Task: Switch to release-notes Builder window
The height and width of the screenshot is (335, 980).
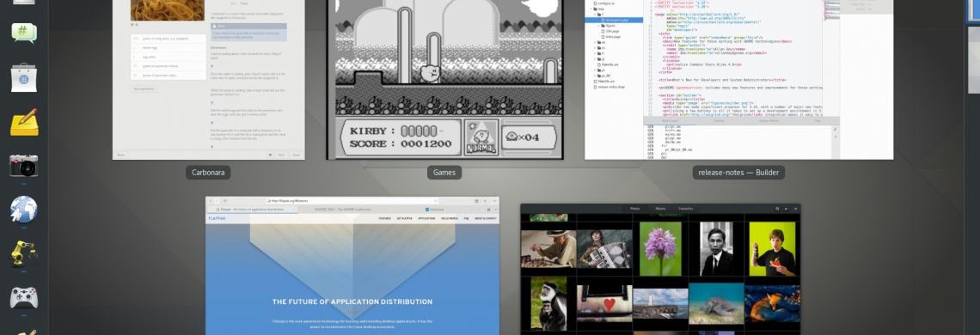Action: click(738, 79)
